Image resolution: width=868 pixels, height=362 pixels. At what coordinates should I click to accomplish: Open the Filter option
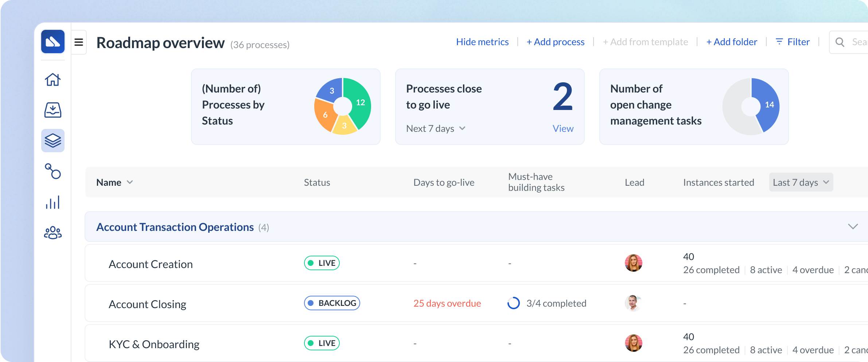click(793, 42)
